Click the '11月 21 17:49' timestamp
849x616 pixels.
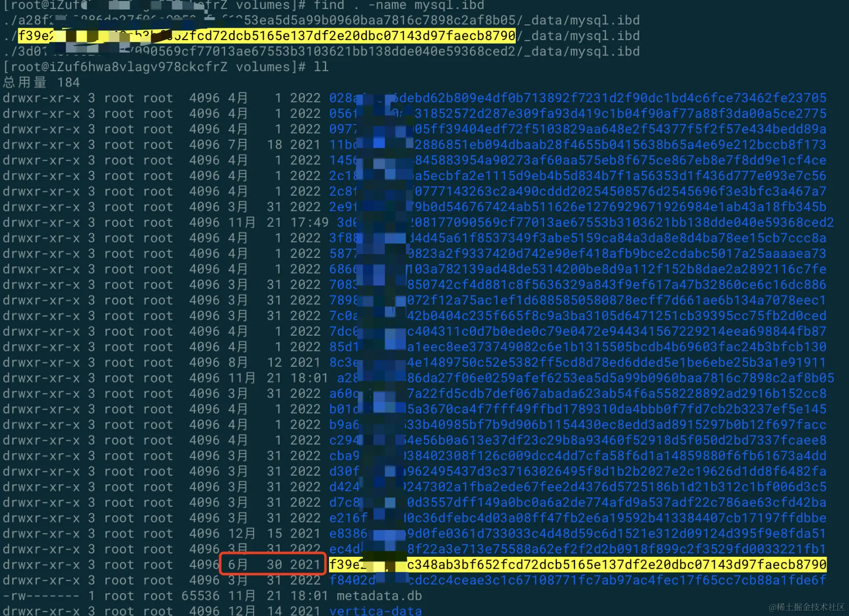278,223
